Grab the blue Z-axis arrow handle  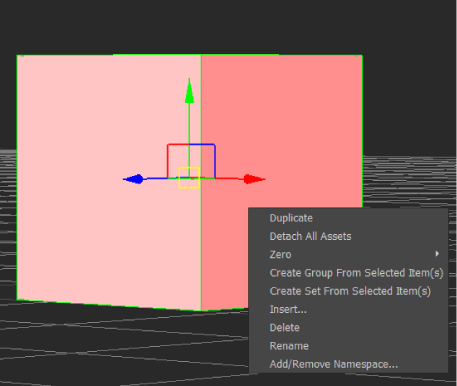coord(134,179)
